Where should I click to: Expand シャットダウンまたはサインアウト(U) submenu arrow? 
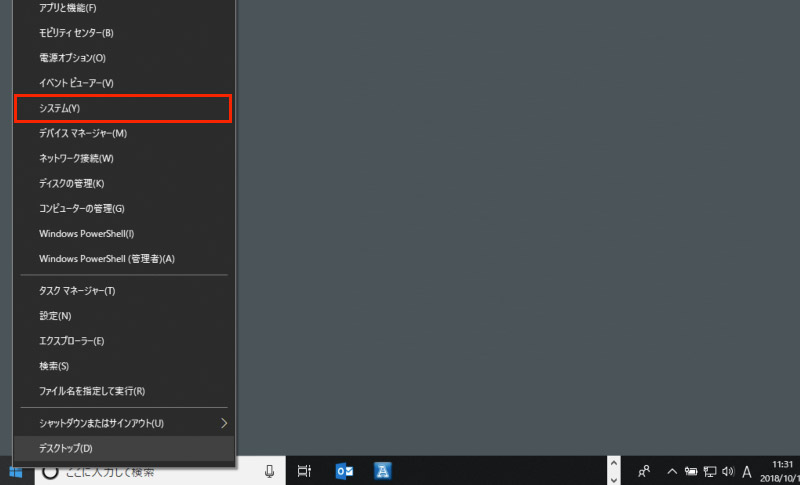(x=224, y=423)
